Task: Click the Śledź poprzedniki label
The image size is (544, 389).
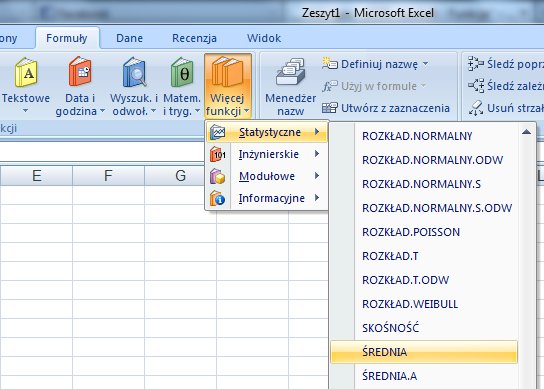Action: pos(515,64)
